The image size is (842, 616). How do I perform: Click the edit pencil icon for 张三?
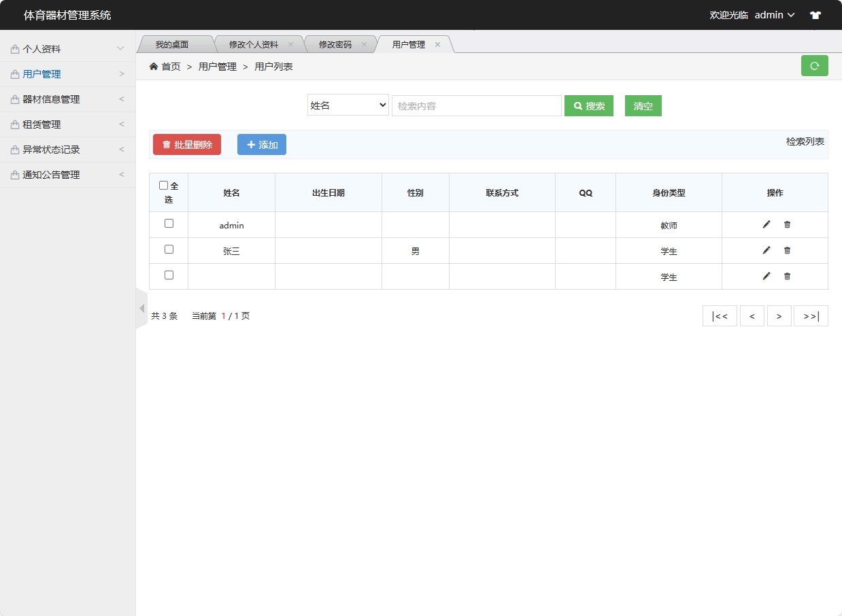click(766, 250)
